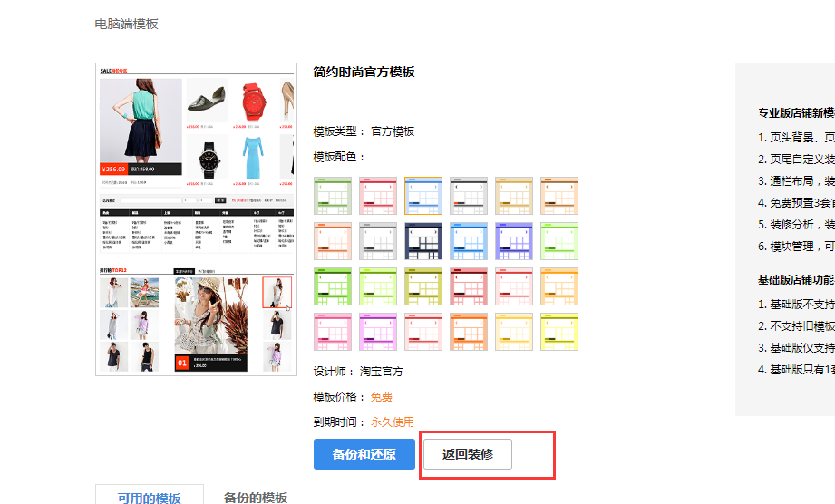Pick the olive khaki template color scheme
Viewport: 835px width, 504px height.
click(422, 286)
